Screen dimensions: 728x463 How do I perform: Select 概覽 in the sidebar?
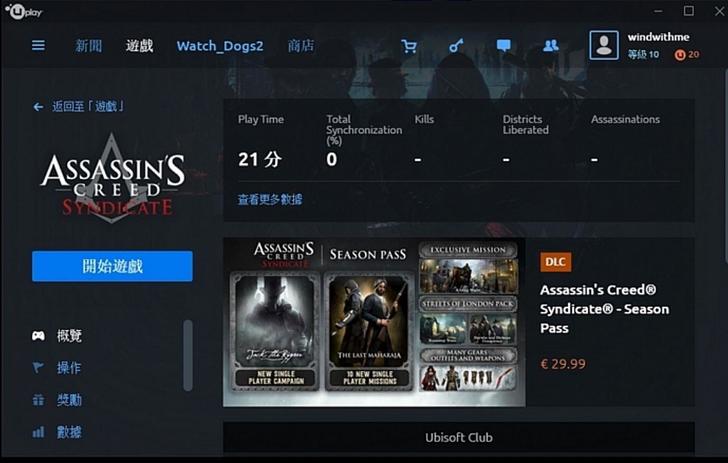coord(69,336)
